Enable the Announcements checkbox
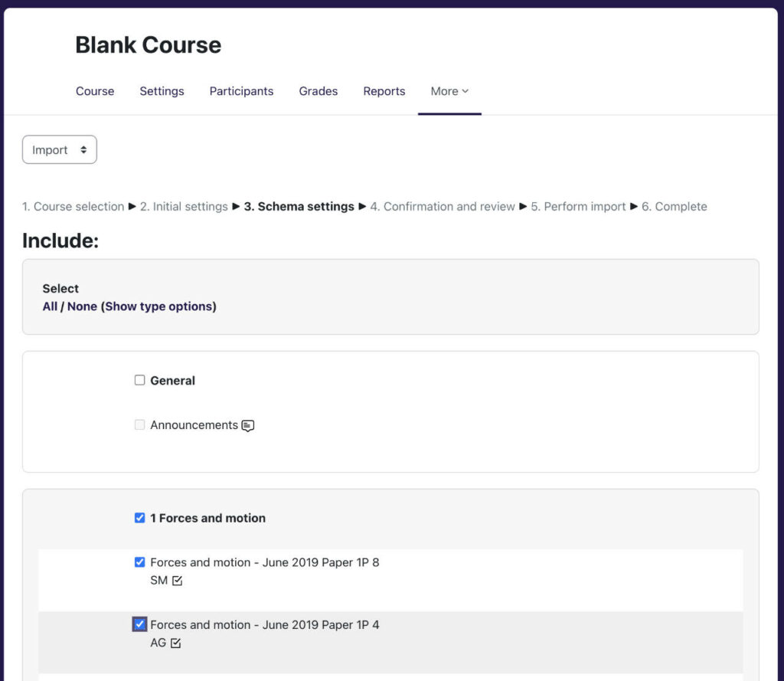The width and height of the screenshot is (784, 681). coord(139,426)
